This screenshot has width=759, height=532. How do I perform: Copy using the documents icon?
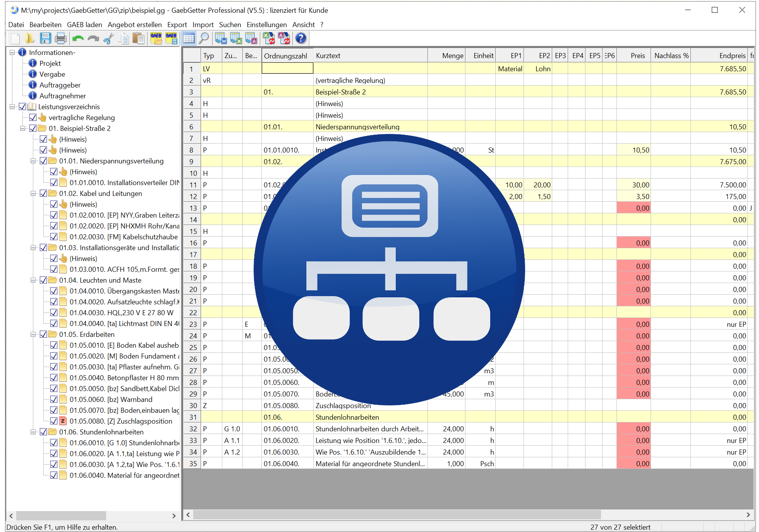[x=124, y=38]
